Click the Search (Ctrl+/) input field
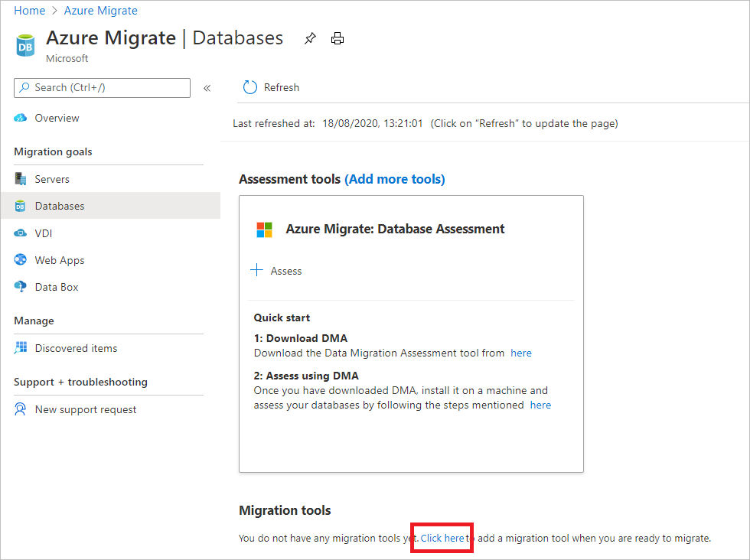 (103, 88)
